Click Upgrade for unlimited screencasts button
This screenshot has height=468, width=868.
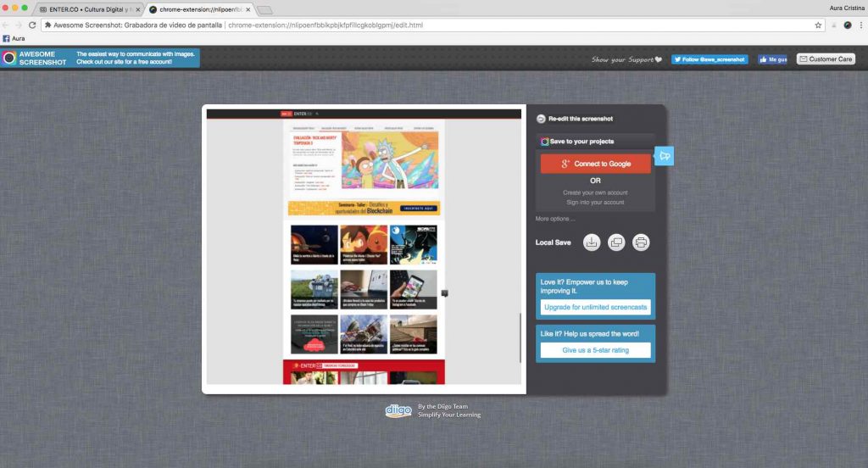point(595,307)
